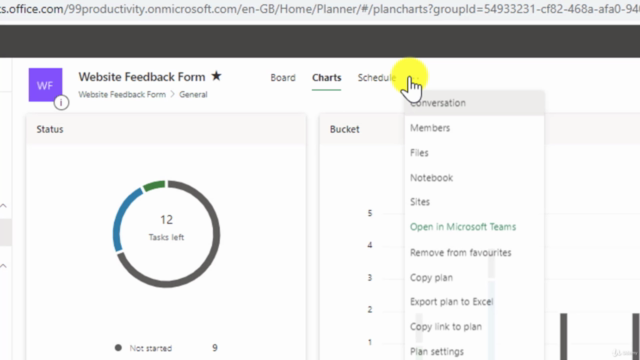Click the browser address bar URL
The height and width of the screenshot is (360, 640).
tap(320, 9)
